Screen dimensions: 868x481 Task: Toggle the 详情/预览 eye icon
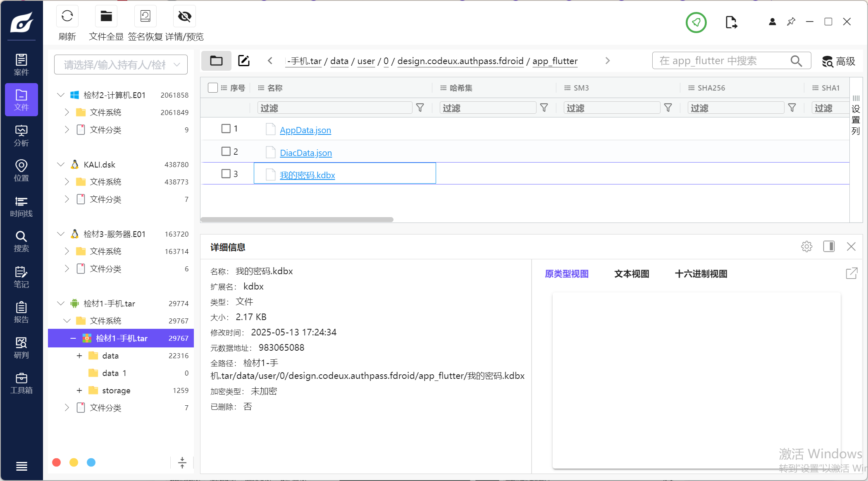184,17
